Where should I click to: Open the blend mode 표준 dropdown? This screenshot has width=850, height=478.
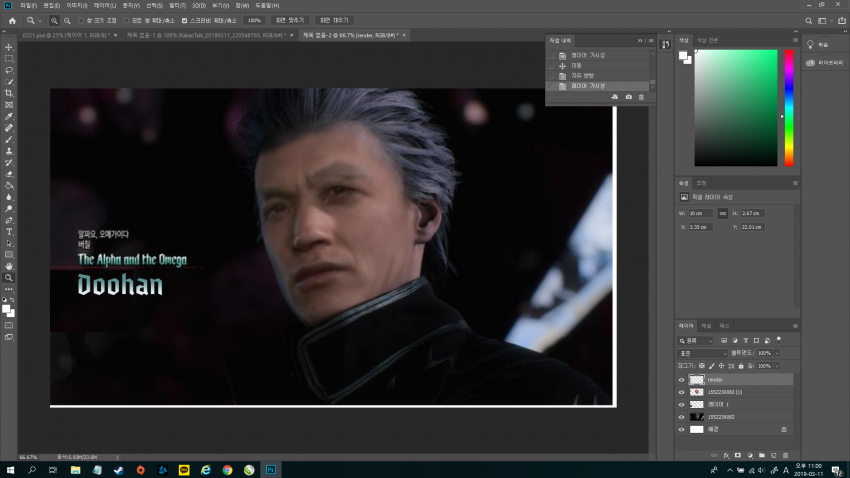[703, 353]
